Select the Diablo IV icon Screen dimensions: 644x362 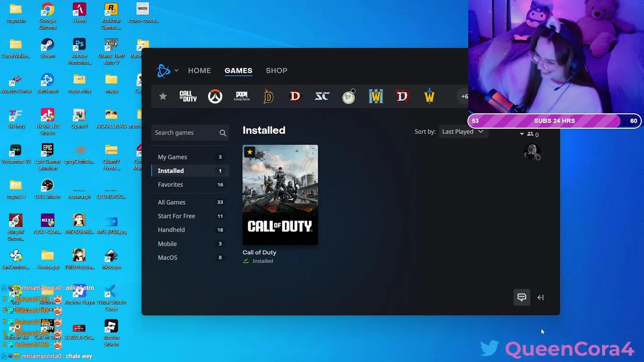(x=403, y=97)
